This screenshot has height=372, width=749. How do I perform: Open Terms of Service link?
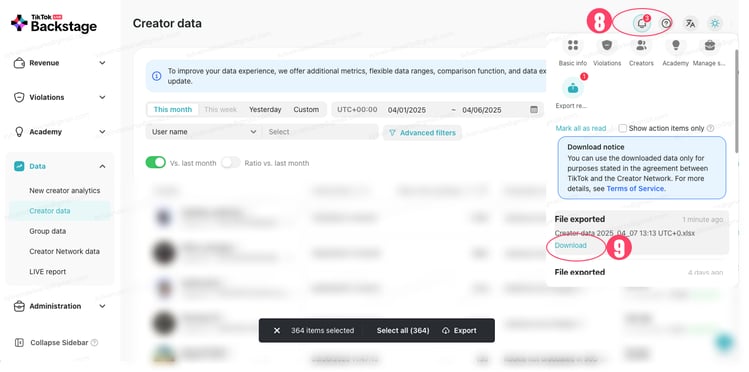click(x=635, y=189)
